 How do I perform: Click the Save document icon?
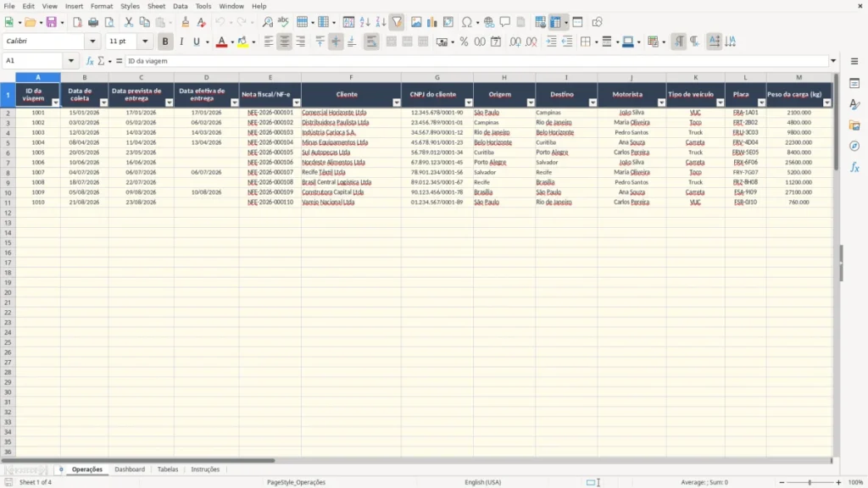[52, 22]
